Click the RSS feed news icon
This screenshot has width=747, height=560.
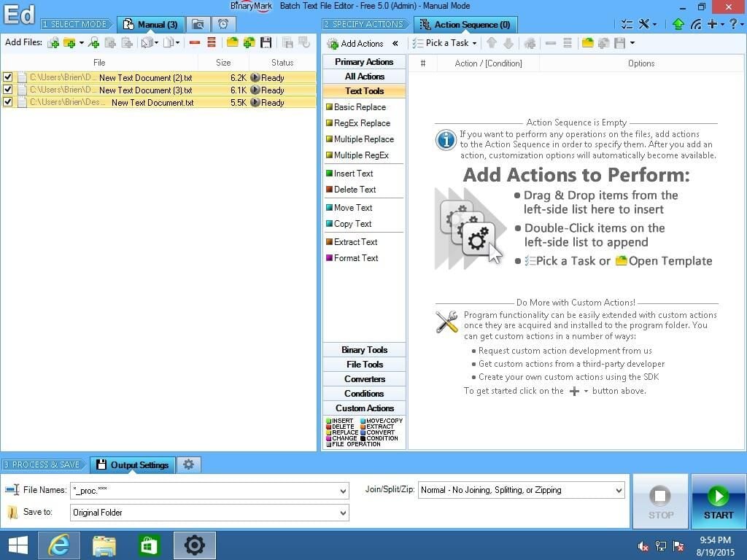(696, 24)
